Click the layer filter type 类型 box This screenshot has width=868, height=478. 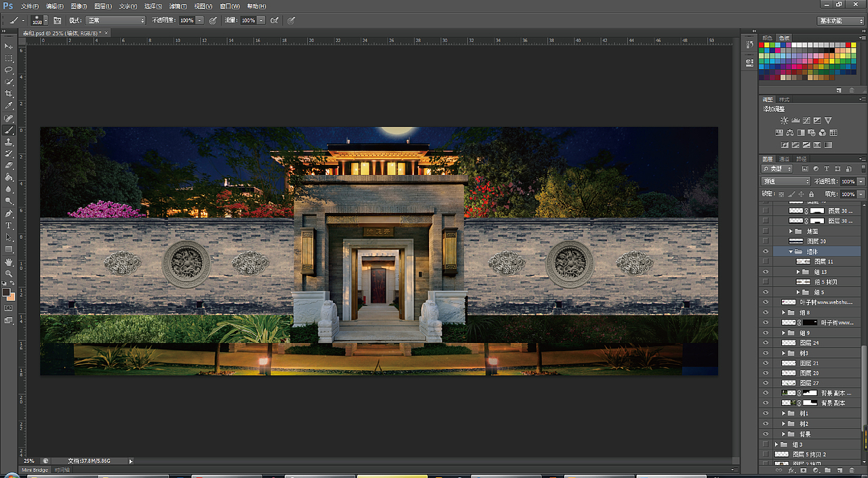(777, 168)
